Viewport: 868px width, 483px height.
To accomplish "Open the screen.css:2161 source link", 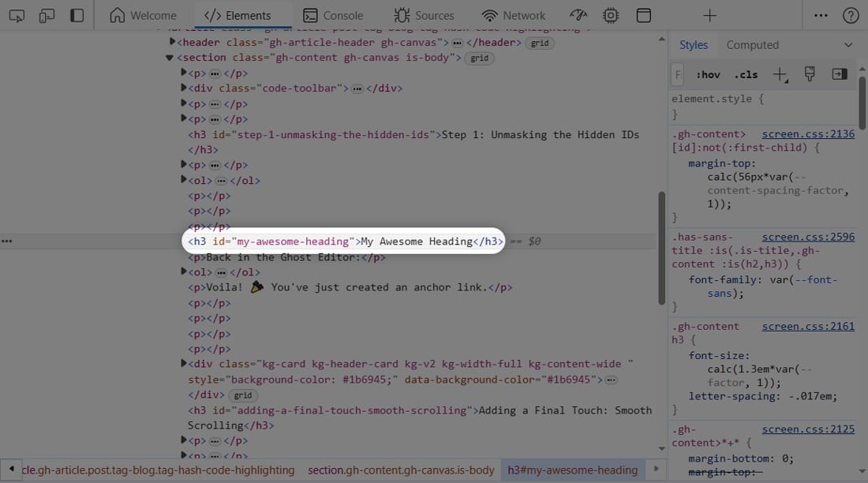I will pos(808,327).
